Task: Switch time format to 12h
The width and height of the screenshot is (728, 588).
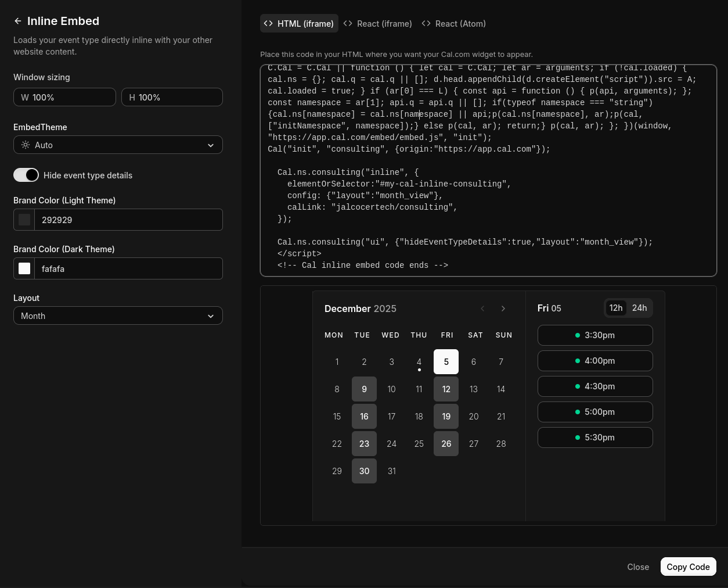Action: point(616,308)
